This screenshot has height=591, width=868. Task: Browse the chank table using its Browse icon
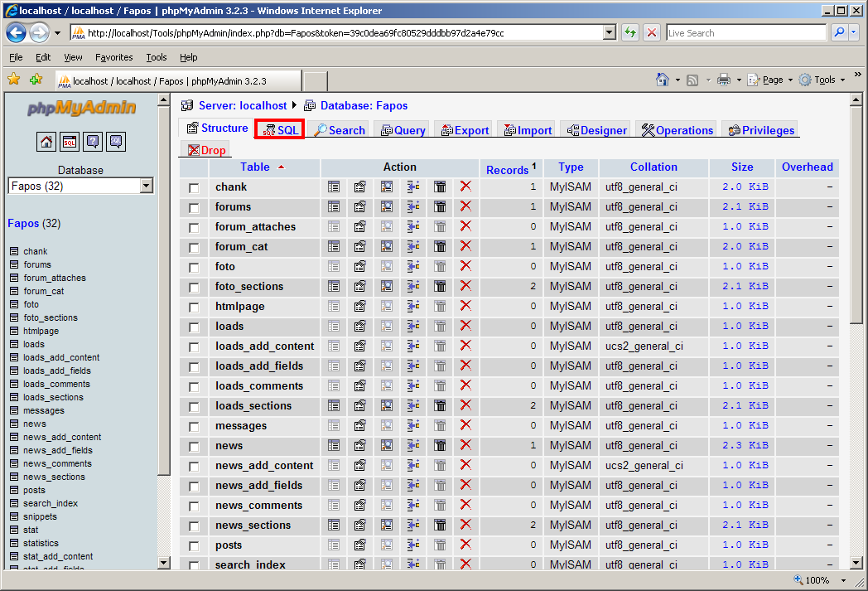[334, 187]
